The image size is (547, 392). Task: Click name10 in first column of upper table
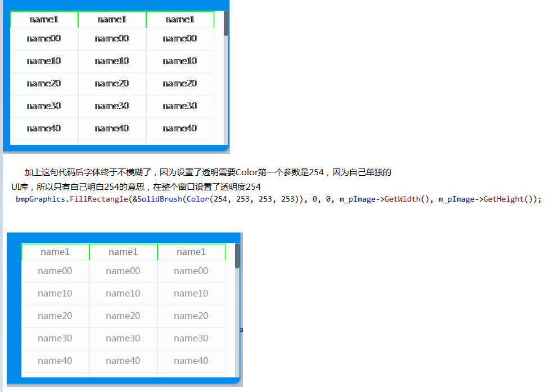tap(44, 61)
